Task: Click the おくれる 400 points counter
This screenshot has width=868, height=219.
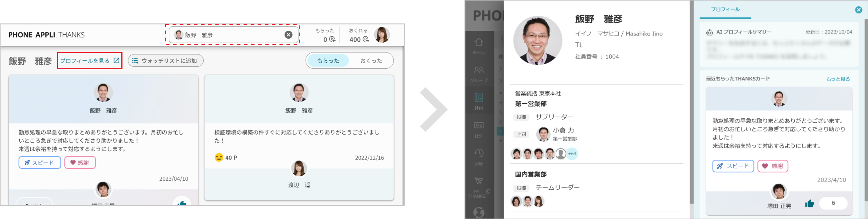Action: coord(359,35)
